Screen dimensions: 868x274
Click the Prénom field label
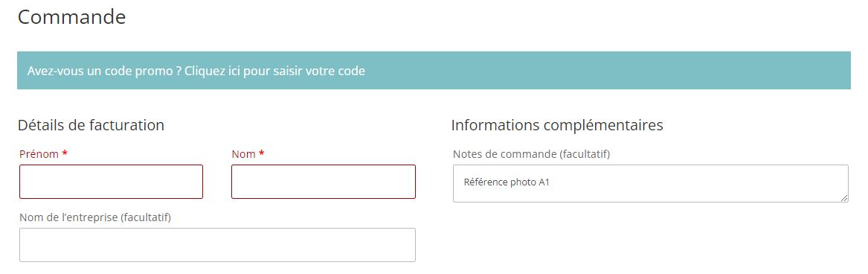(x=39, y=154)
